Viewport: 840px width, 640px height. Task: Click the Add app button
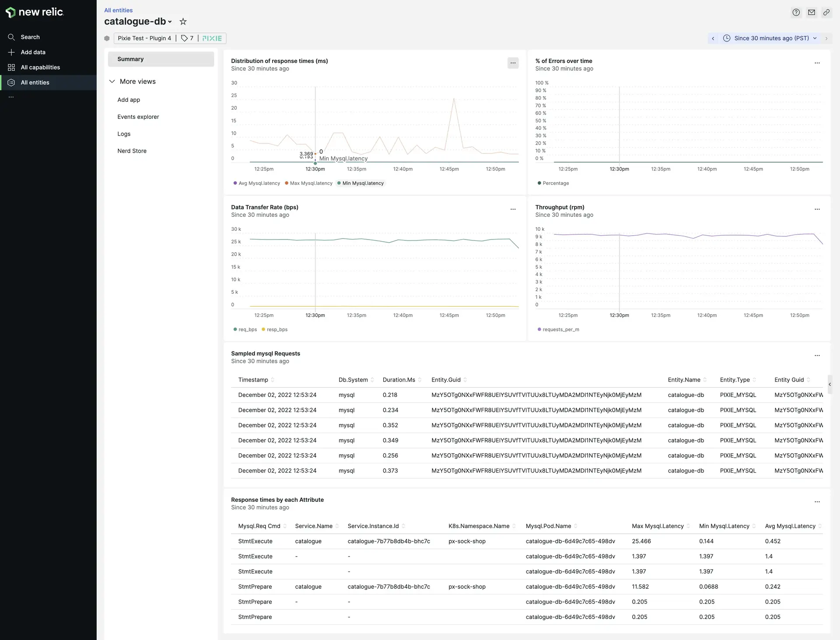point(129,100)
